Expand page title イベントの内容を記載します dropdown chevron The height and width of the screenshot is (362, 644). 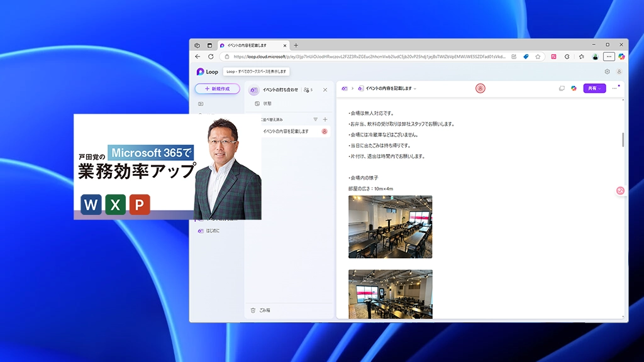pyautogui.click(x=415, y=89)
